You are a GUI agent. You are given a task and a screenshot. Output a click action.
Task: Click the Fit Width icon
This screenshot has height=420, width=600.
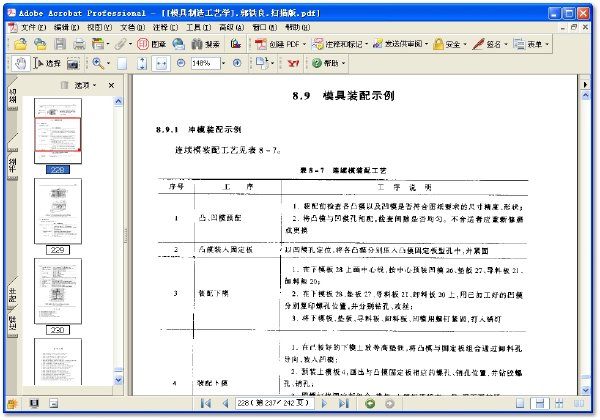tap(161, 63)
